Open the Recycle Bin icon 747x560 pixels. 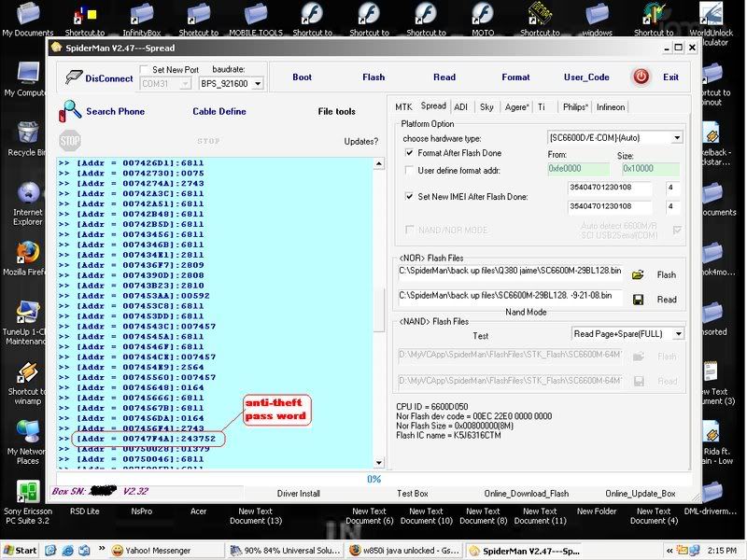tap(28, 138)
